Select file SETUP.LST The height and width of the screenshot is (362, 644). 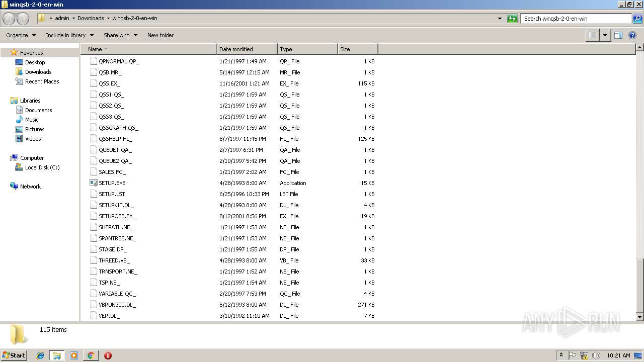coord(112,194)
